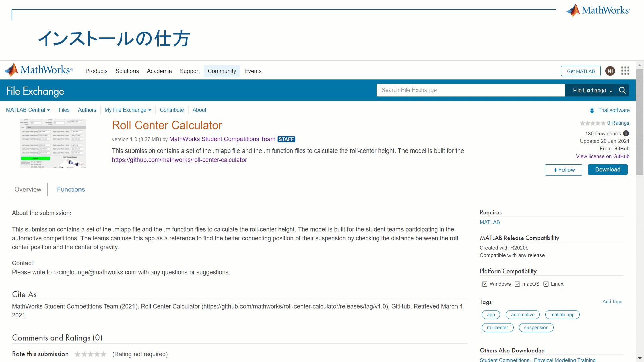Click the search magnifier icon
Viewport: 644px width, 362px height.
[x=622, y=90]
